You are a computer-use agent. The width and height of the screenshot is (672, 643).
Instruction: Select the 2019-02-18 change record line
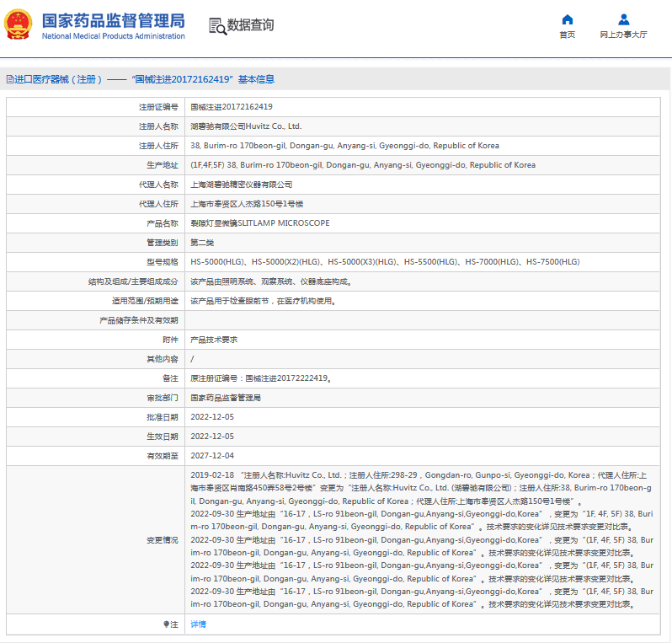tap(421, 488)
